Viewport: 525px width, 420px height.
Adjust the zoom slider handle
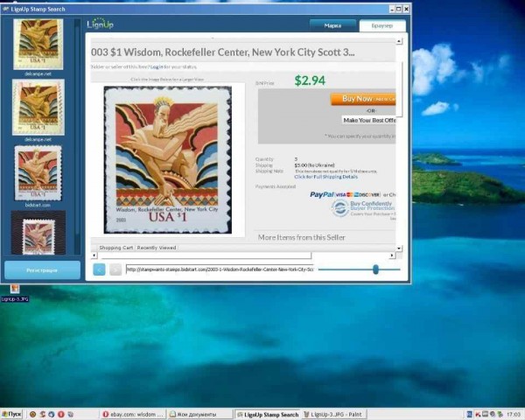coord(375,269)
